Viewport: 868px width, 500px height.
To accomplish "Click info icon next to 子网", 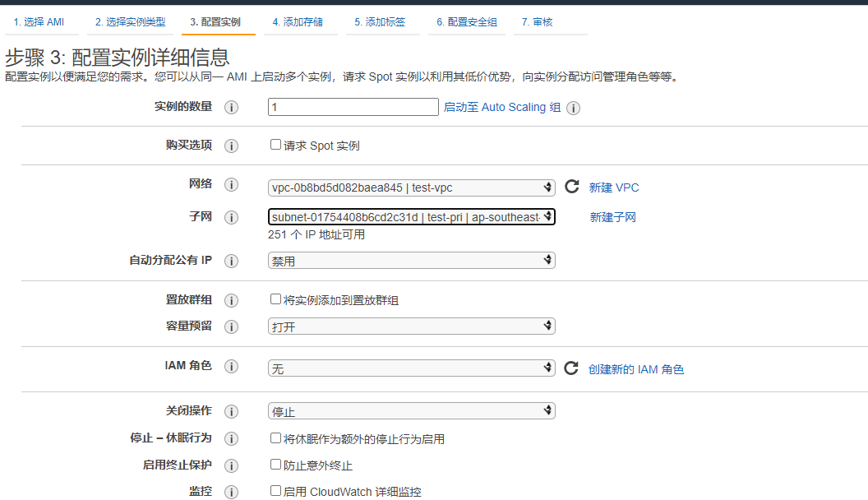I will coord(232,218).
